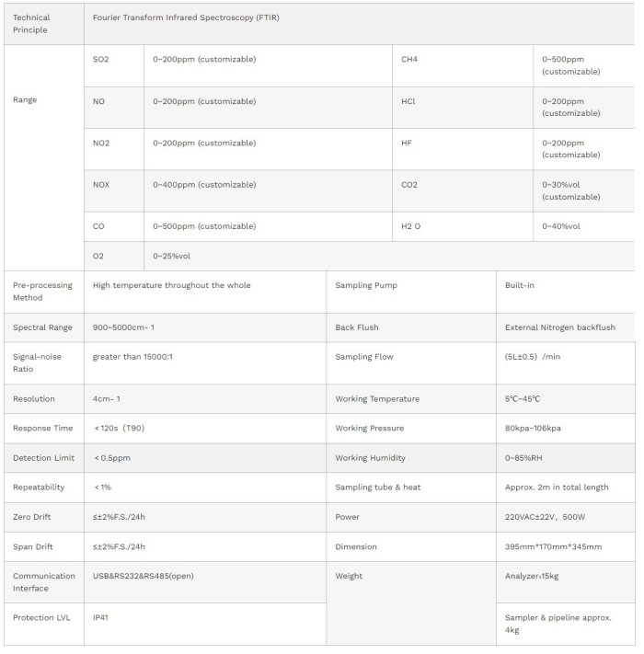
Task: Select the Signal-noise Ratio value
Action: click(132, 356)
